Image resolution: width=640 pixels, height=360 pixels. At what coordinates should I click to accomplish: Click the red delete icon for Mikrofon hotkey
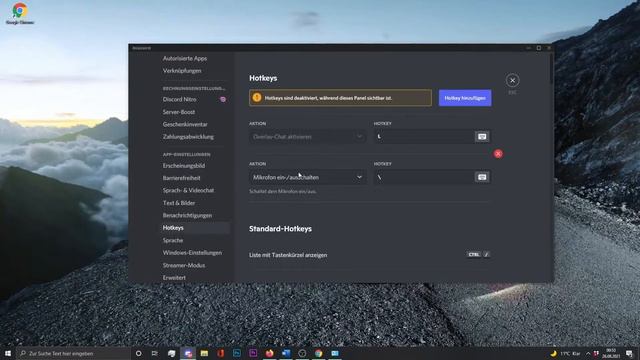pyautogui.click(x=498, y=154)
